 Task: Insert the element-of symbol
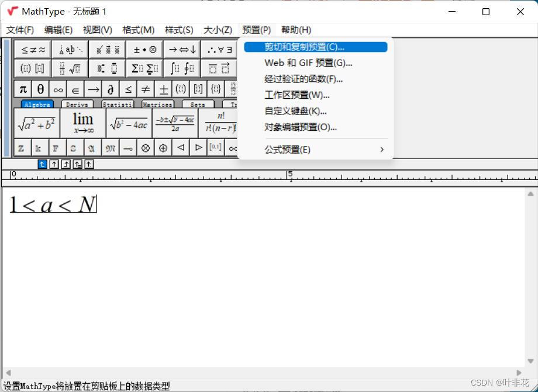[x=75, y=89]
